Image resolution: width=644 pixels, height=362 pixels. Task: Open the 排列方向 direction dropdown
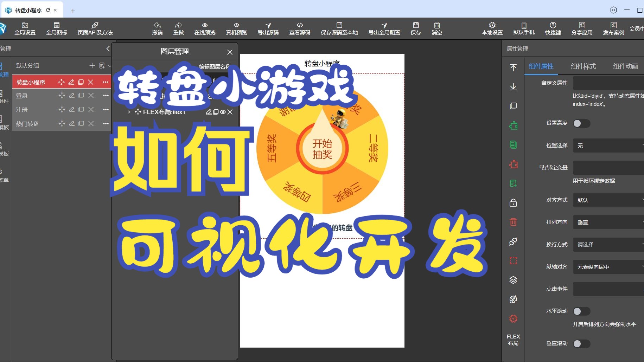pos(608,222)
